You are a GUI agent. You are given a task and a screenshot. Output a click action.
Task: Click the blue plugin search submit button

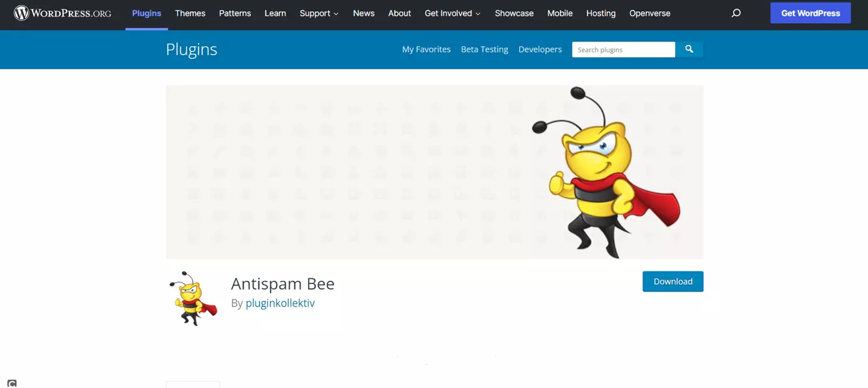tap(689, 50)
